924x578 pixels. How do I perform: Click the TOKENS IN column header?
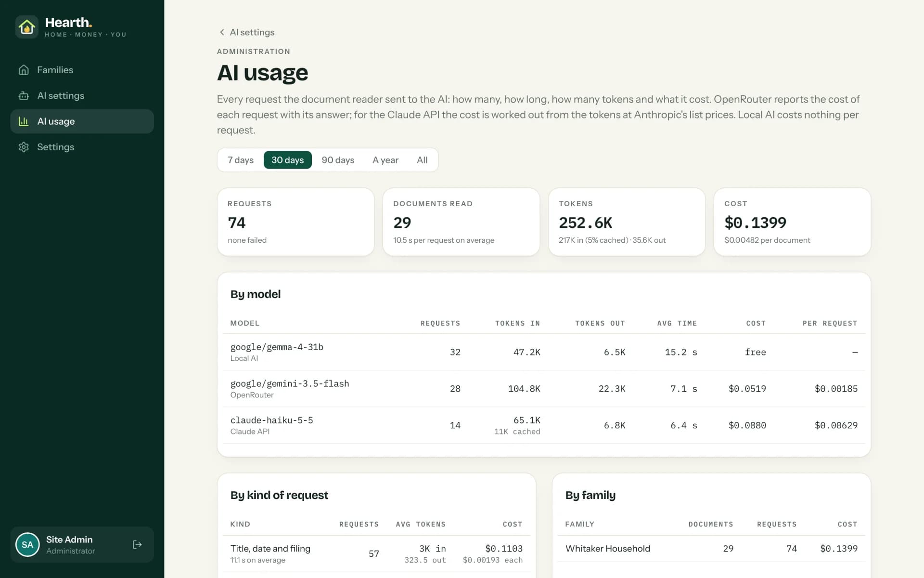tap(517, 323)
